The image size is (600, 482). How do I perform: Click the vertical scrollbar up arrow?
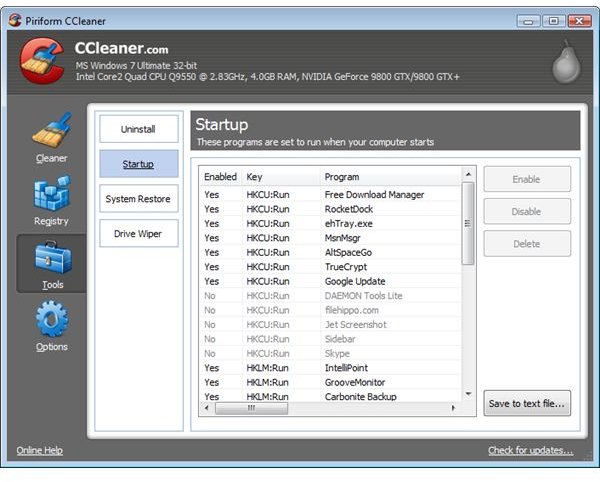468,174
